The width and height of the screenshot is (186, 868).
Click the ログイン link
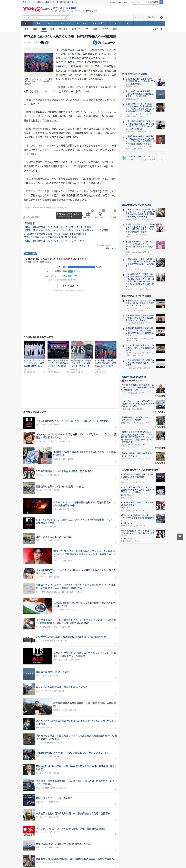click(x=57, y=11)
